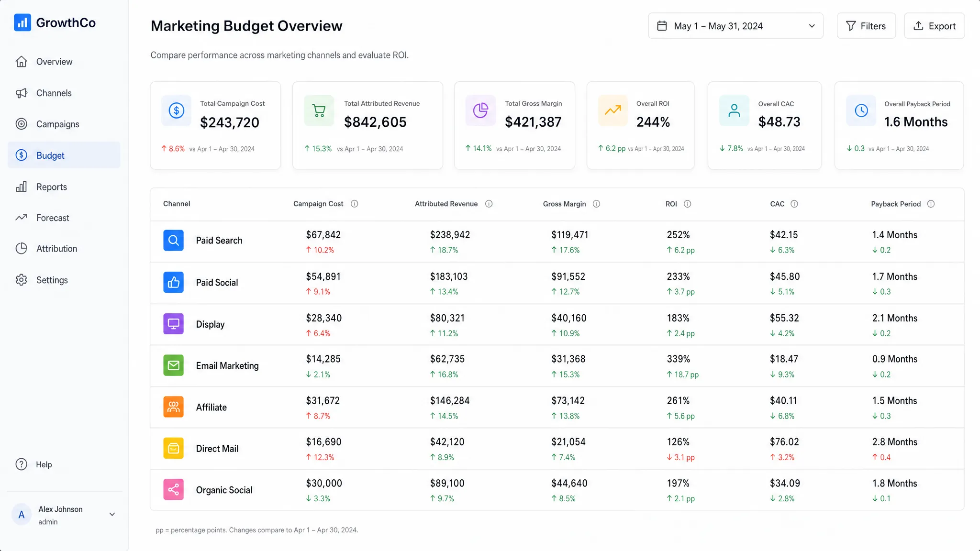This screenshot has width=980, height=551.
Task: Click the Paid Social thumbs-up icon
Action: point(173,282)
